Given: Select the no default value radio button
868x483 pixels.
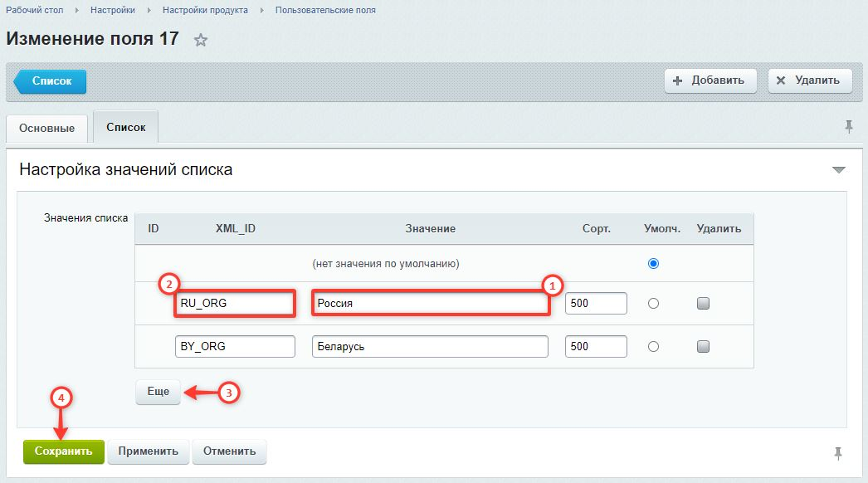Looking at the screenshot, I should (653, 264).
